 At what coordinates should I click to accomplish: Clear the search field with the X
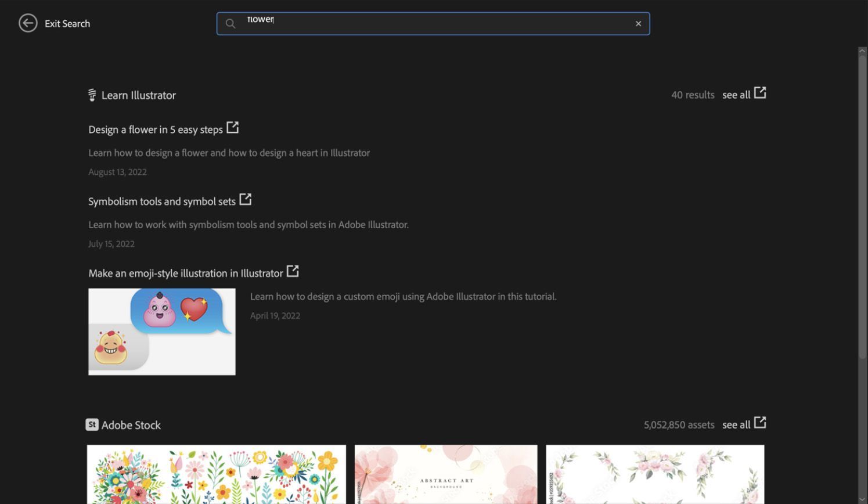638,24
